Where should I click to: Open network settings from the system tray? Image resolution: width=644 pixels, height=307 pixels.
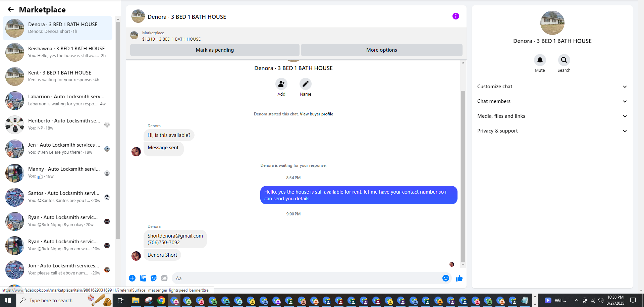click(x=593, y=300)
